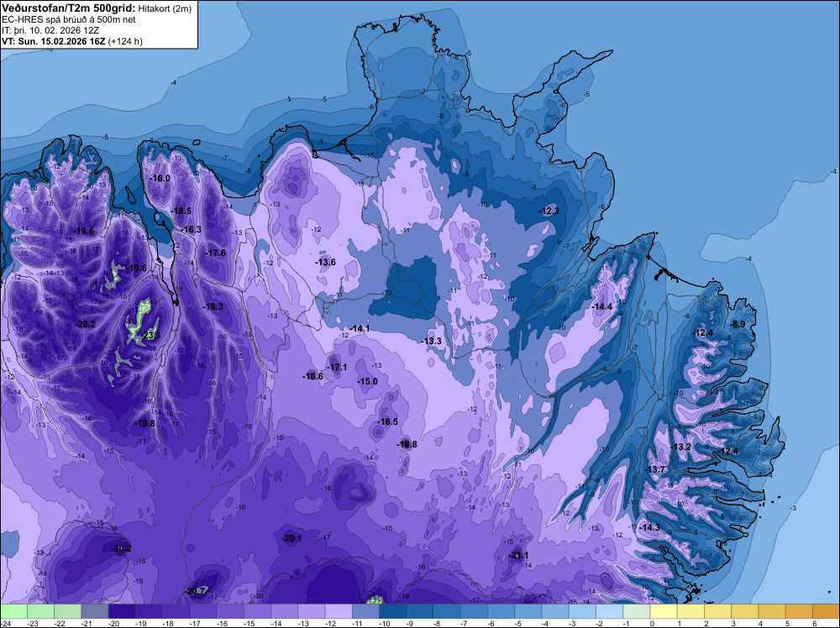Click the -19.8 temperature value
Viewport: 840px width, 628px height.
(x=145, y=423)
